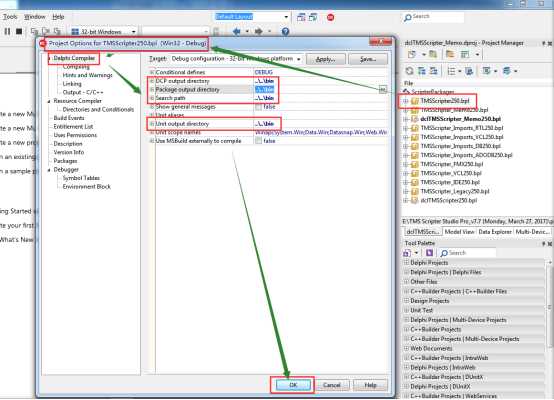Expand the Unit Test category in Tool Palette

(x=406, y=310)
